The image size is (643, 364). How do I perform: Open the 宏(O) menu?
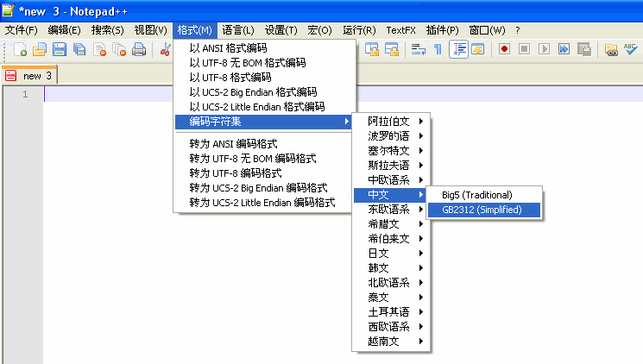[x=319, y=30]
